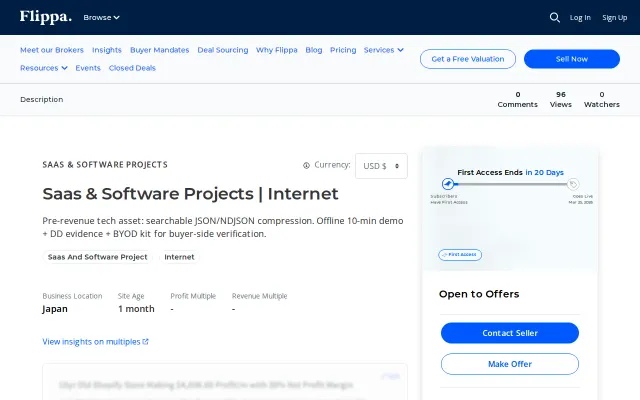Viewport: 640px width, 400px height.
Task: Click the Saas And Software Project tag
Action: coord(98,257)
